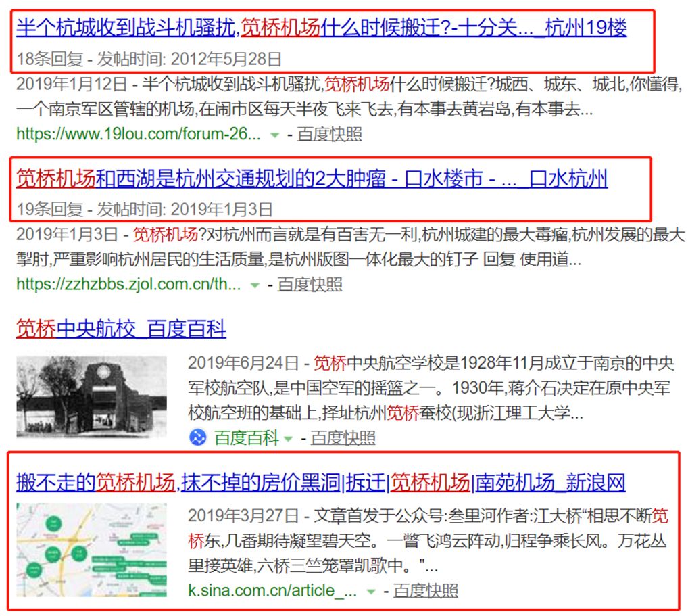Image resolution: width=688 pixels, height=616 pixels.
Task: Open 百度快照 for the k.sina.com.cn result
Action: [425, 591]
